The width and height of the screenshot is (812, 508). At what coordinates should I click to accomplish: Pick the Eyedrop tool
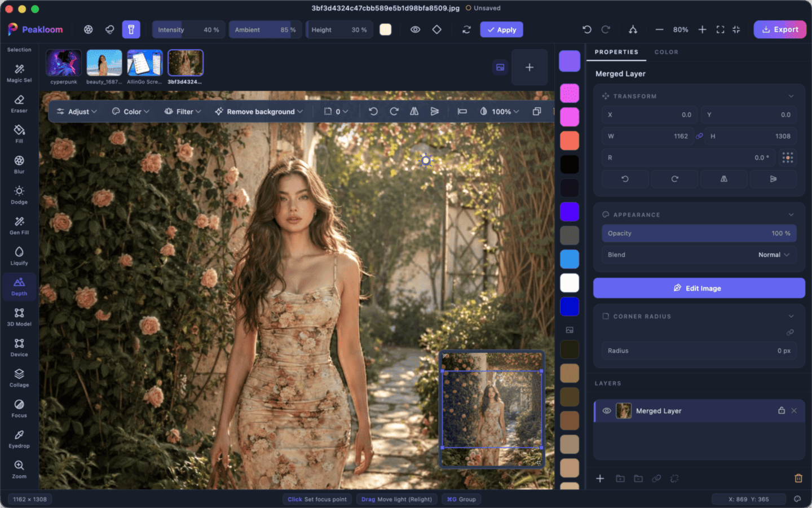click(19, 439)
